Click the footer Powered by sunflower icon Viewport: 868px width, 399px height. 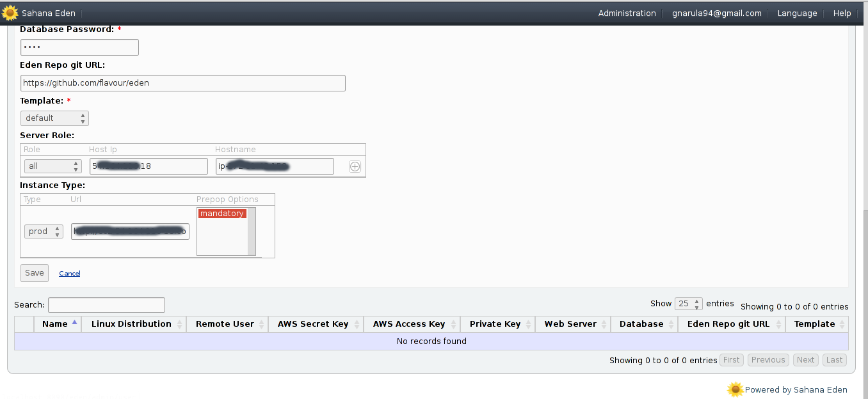click(x=735, y=389)
